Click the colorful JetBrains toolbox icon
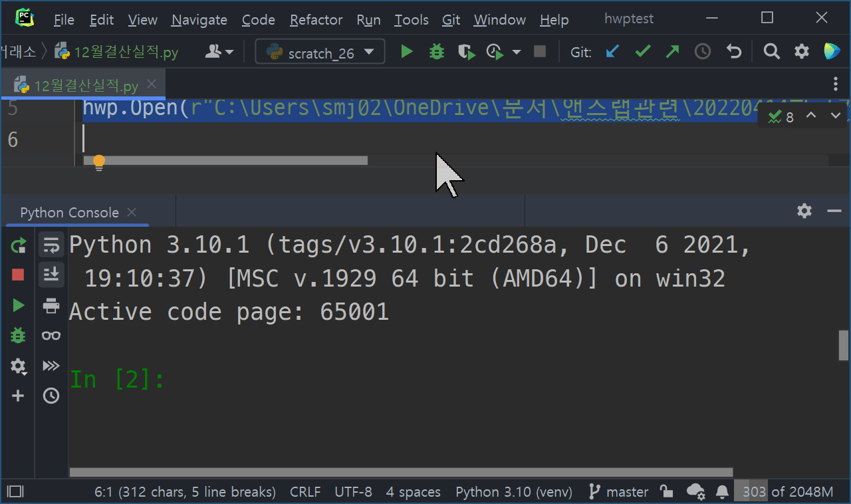This screenshot has height=504, width=851. tap(832, 51)
